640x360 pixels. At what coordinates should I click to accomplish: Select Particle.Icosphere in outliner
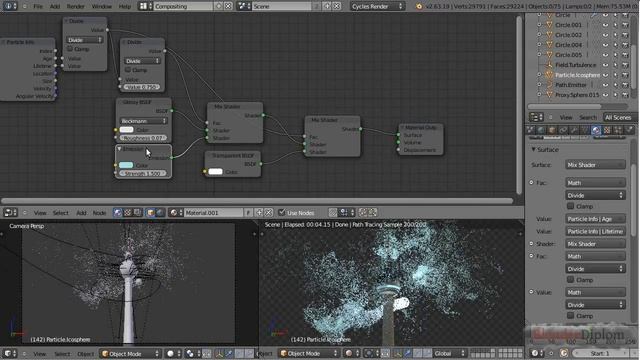578,75
